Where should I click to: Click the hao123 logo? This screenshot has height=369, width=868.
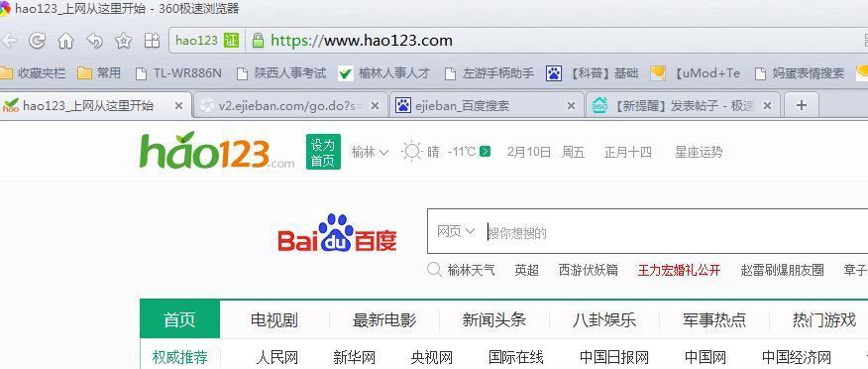216,151
